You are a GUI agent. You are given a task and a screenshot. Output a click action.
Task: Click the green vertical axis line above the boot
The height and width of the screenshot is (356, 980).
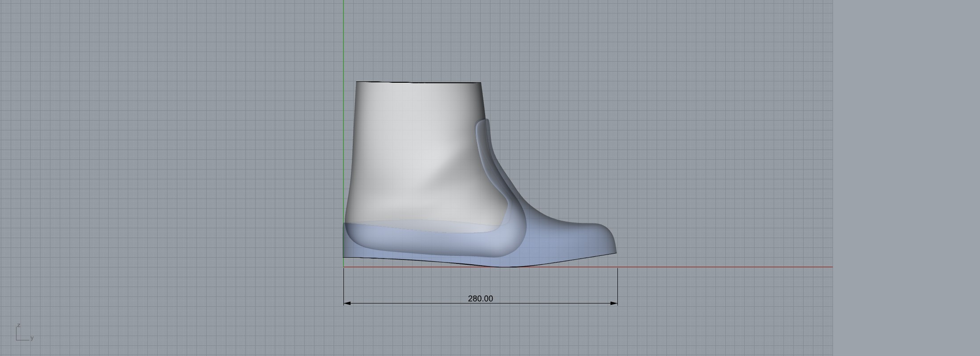343,40
